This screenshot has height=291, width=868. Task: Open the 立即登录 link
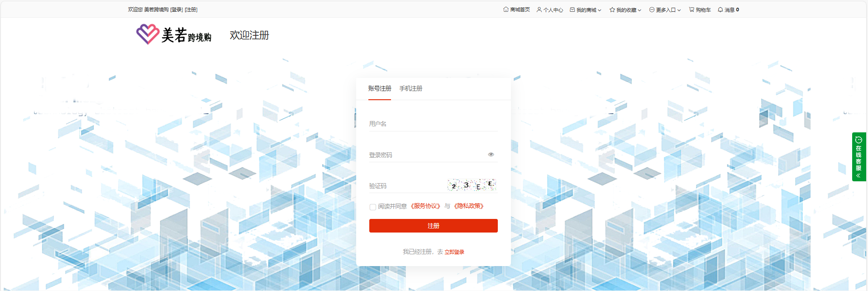tap(454, 252)
